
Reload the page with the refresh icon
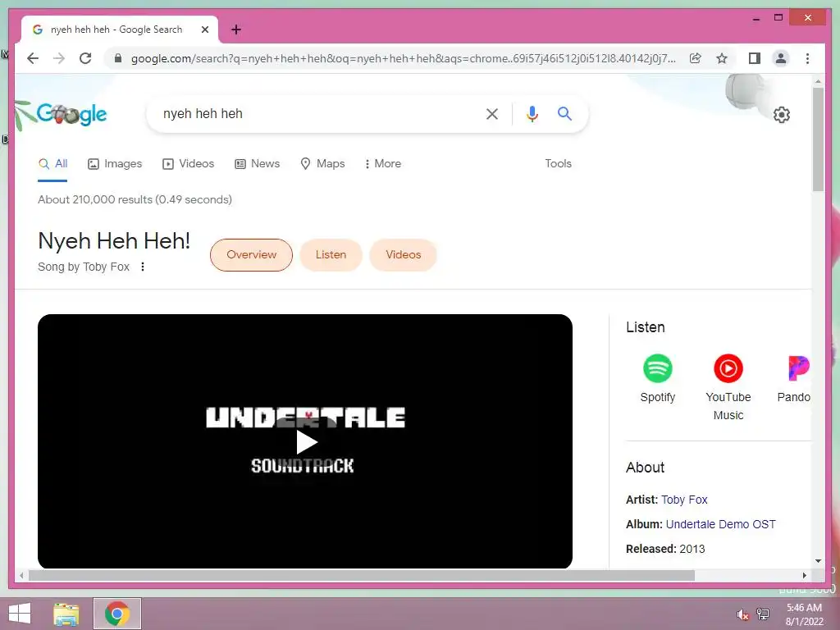85,58
